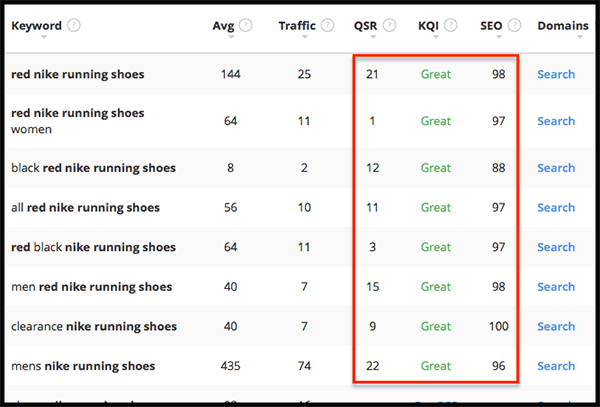This screenshot has width=600, height=407.
Task: Search domains for red black nike running shoes
Action: point(556,247)
